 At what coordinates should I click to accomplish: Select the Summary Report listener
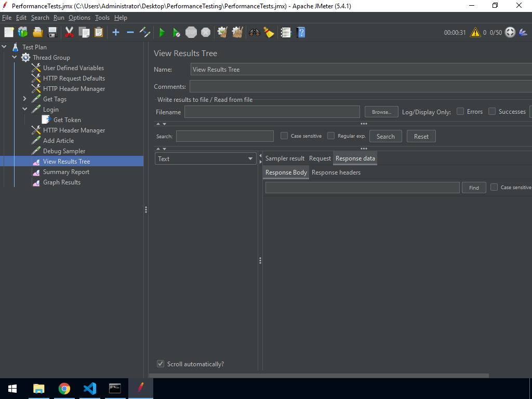click(x=66, y=171)
